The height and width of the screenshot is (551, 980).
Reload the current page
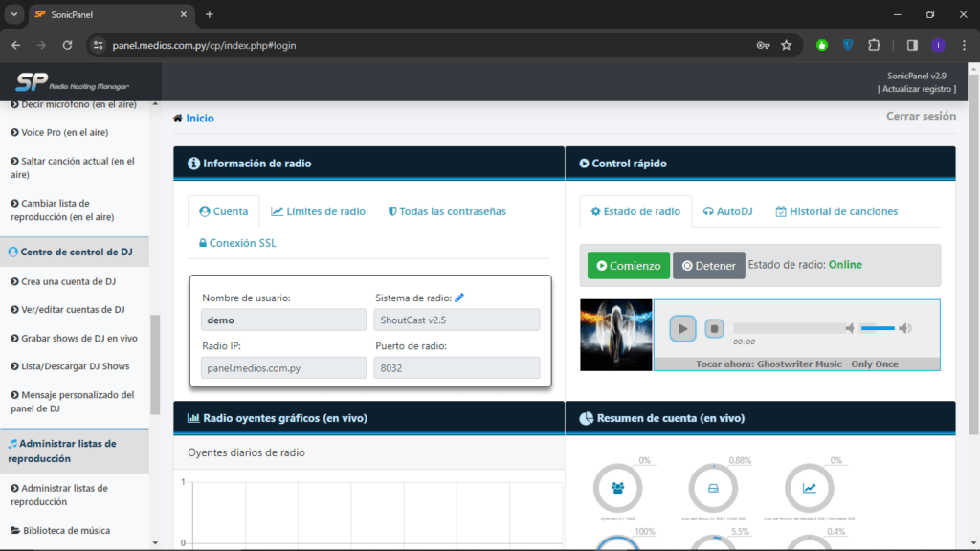(x=68, y=45)
